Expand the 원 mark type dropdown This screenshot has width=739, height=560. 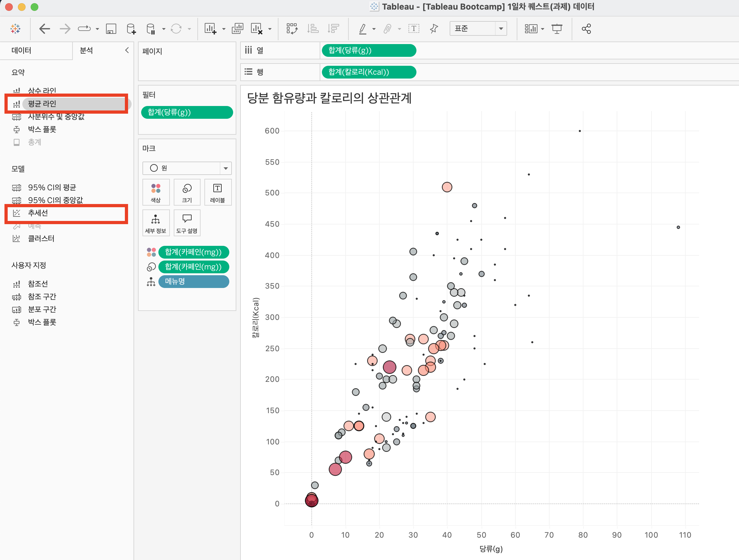(225, 168)
